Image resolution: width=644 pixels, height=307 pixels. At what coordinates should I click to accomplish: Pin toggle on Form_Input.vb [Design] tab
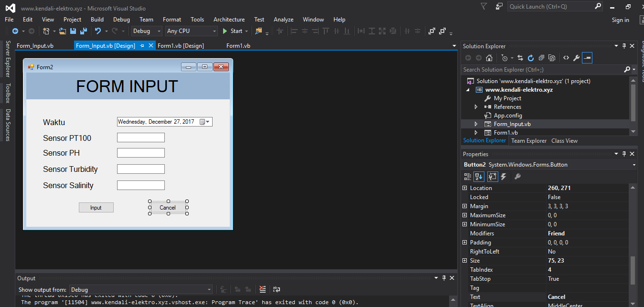pos(142,46)
